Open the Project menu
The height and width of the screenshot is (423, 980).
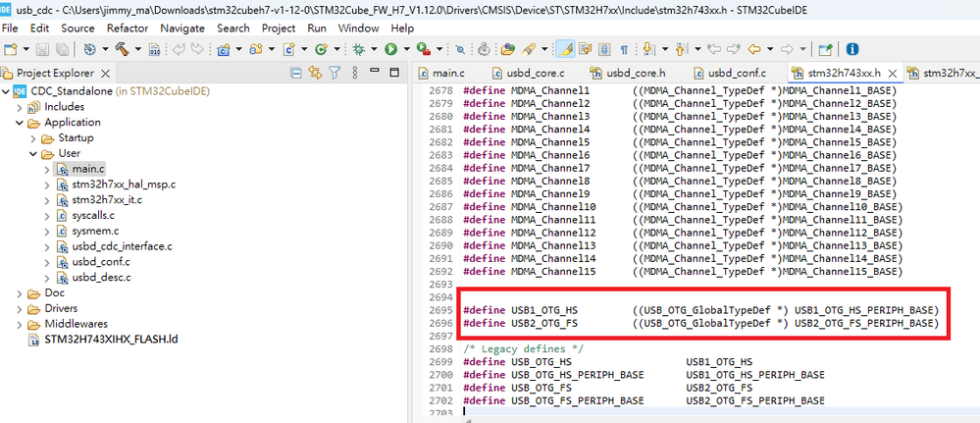tap(279, 28)
